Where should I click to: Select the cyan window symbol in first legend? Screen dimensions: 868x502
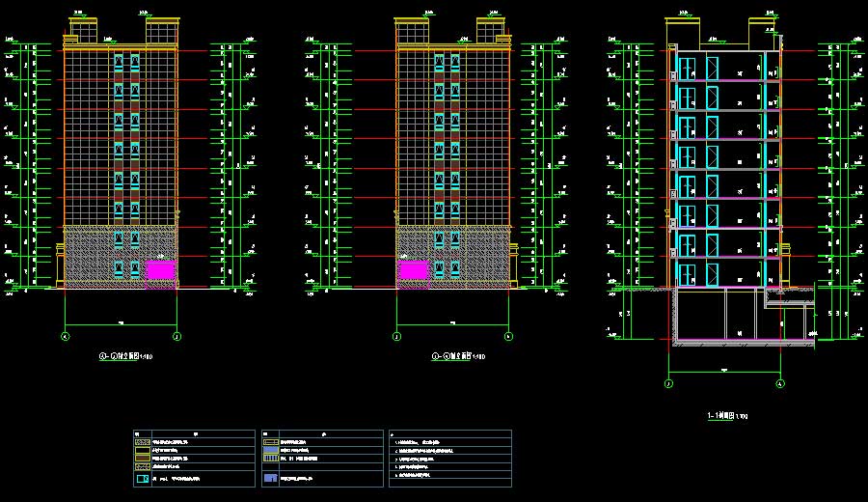point(143,479)
